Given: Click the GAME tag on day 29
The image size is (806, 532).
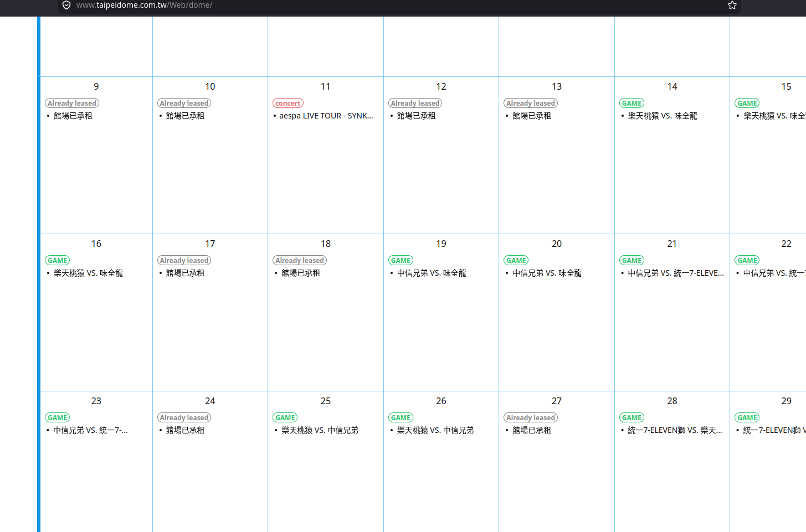Looking at the screenshot, I should (x=747, y=417).
